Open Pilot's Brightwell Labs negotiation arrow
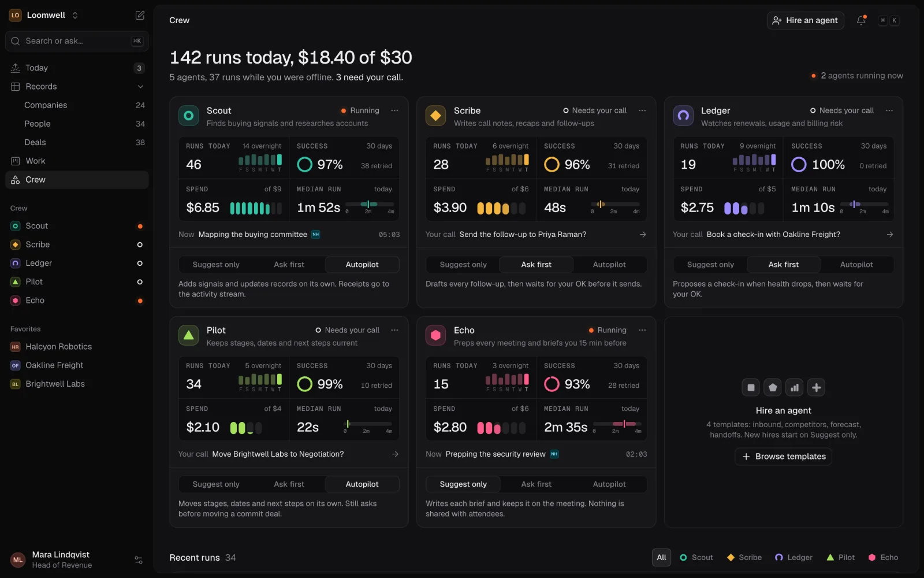Screen dimensions: 924x578 pos(395,454)
